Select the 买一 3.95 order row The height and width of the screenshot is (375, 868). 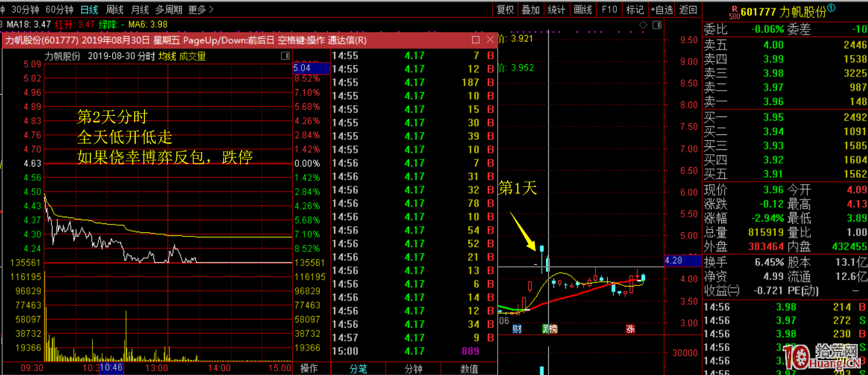785,117
